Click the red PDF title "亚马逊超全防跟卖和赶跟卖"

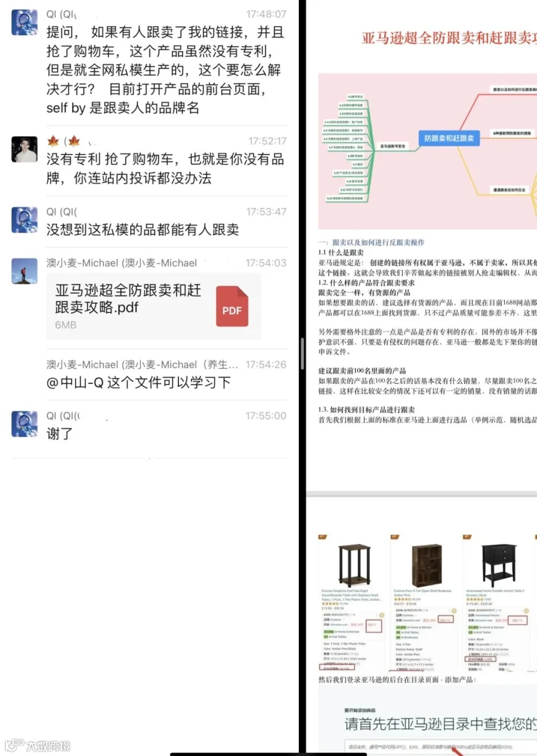click(449, 38)
